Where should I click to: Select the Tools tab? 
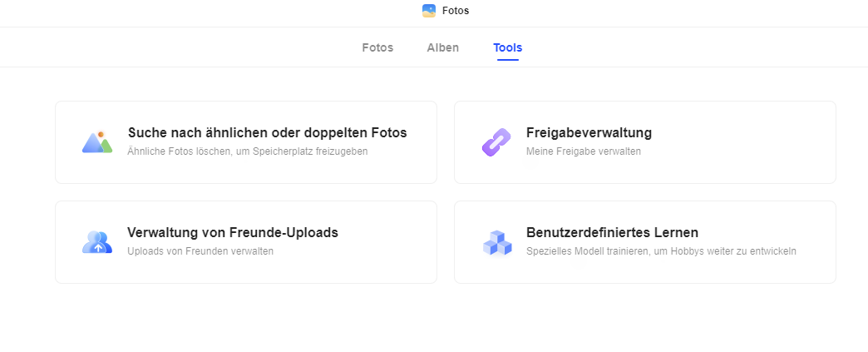pos(508,47)
